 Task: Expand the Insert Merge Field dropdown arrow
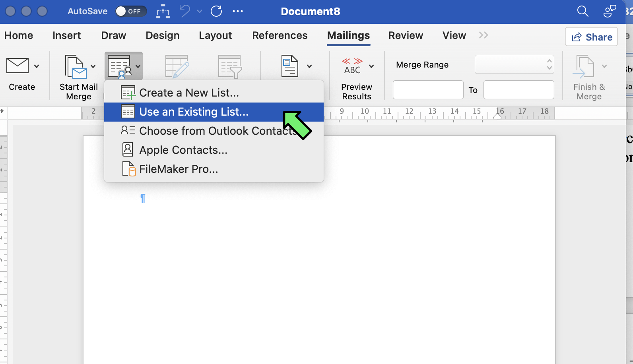coord(309,66)
